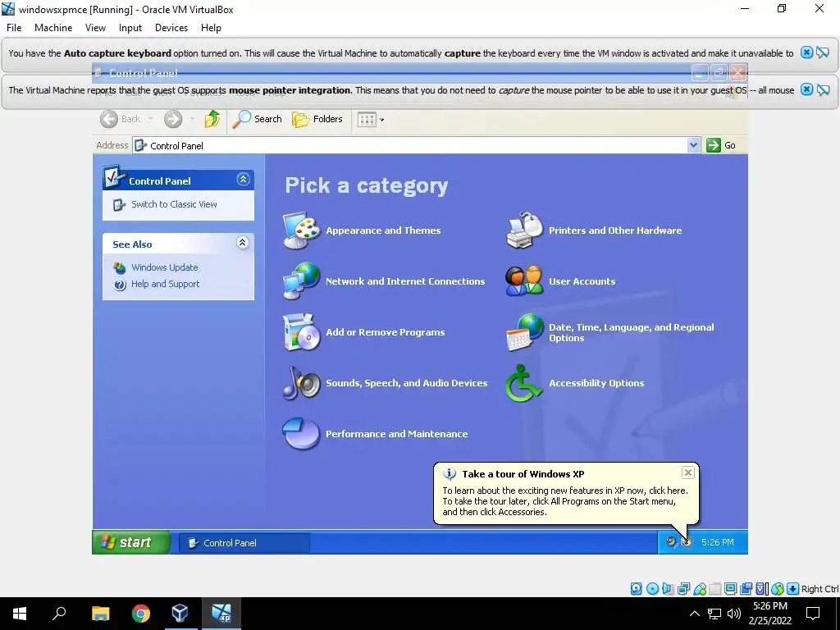This screenshot has width=840, height=630.
Task: Click the User Accounts people icon
Action: click(524, 281)
